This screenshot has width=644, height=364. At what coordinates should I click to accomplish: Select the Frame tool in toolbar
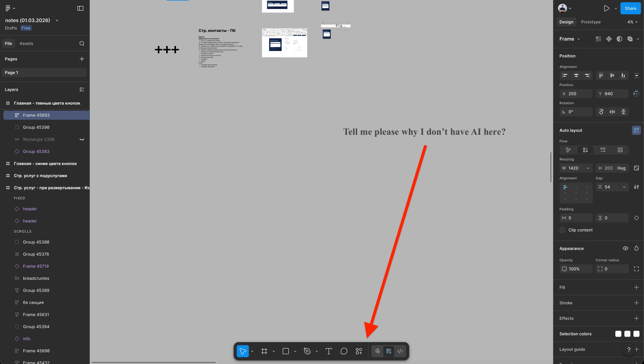(x=264, y=351)
